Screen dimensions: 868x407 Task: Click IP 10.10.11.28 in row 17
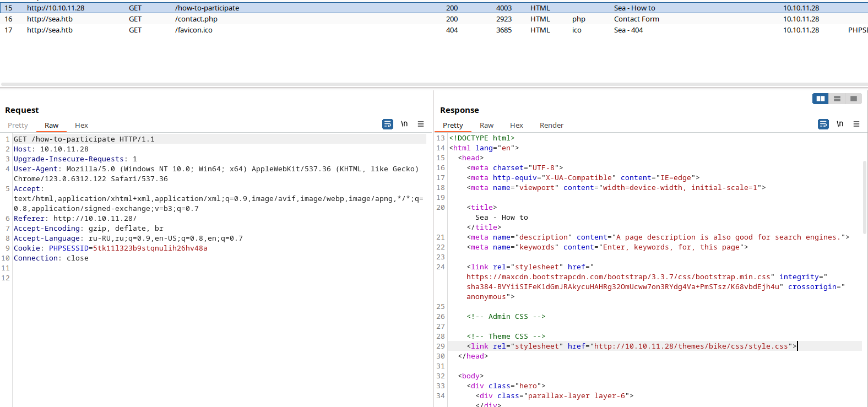point(801,30)
